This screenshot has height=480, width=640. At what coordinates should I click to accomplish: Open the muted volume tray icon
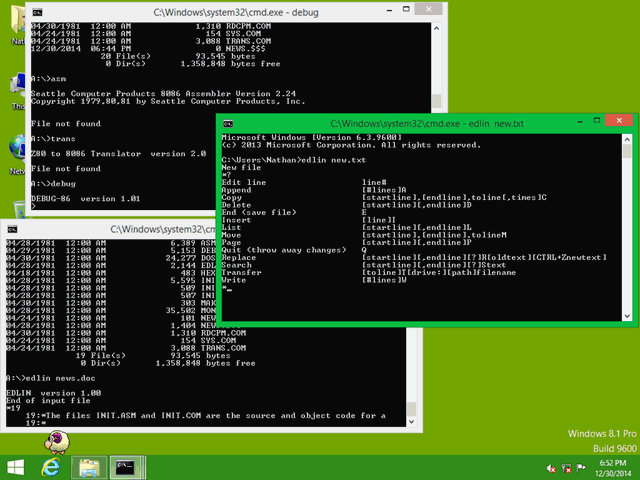tap(551, 468)
